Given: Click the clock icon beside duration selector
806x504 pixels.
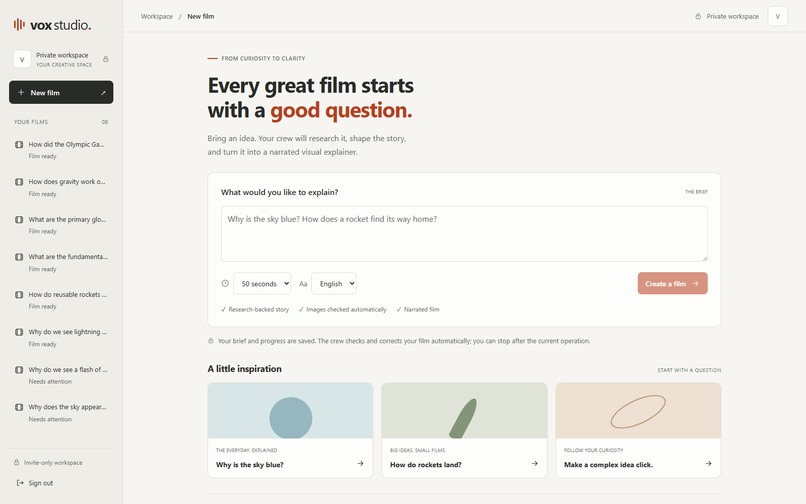Looking at the screenshot, I should click(225, 283).
